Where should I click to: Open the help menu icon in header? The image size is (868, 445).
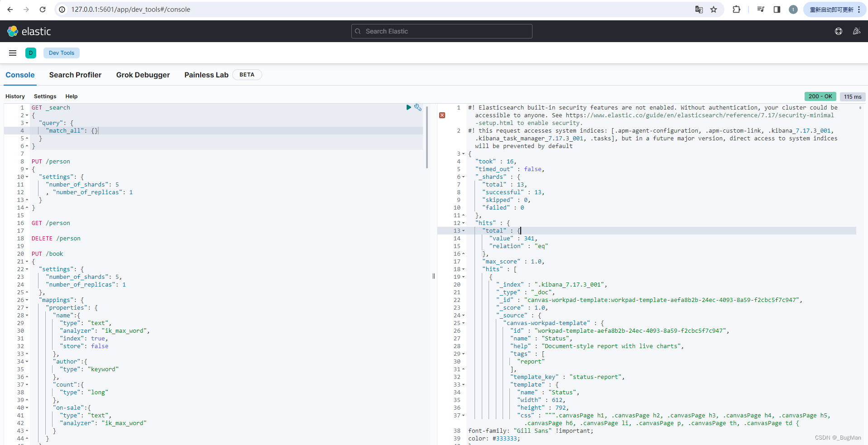pos(839,31)
